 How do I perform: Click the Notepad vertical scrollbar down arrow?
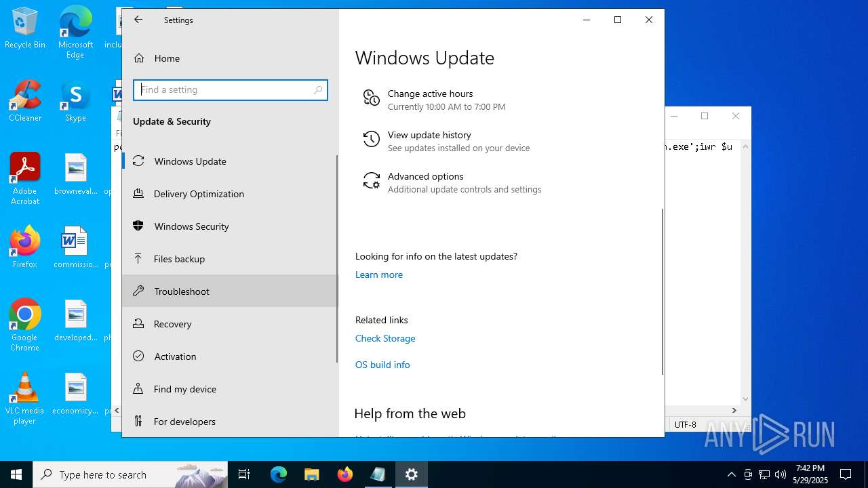point(746,399)
